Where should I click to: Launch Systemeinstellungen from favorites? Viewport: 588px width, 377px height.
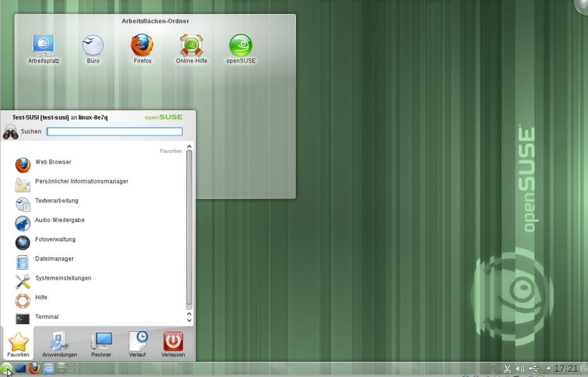(x=63, y=278)
